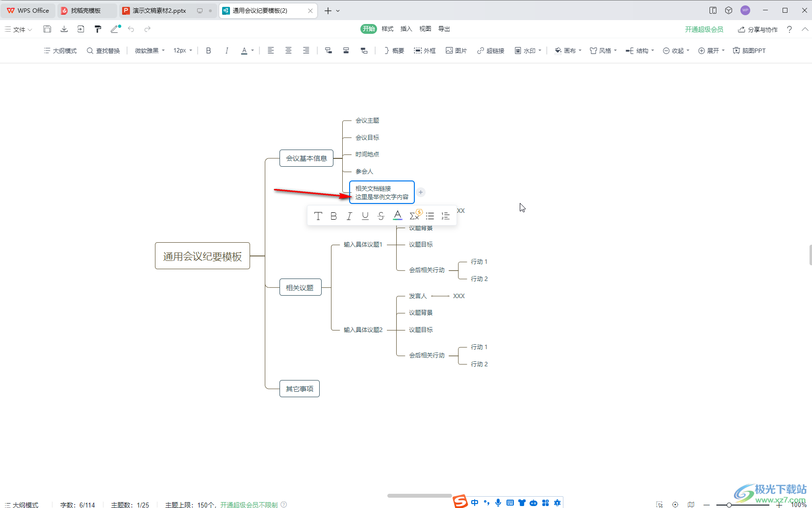Click the export icon beside the download icon
The height and width of the screenshot is (508, 812).
click(81, 29)
